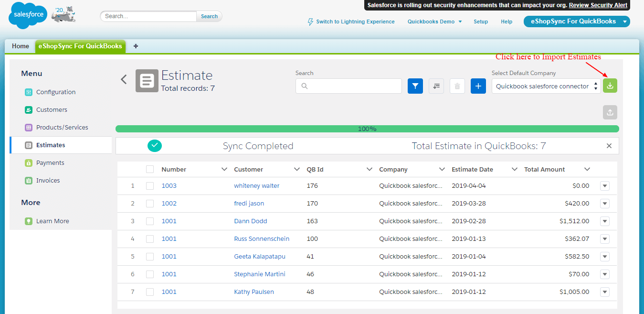The height and width of the screenshot is (314, 644).
Task: Dismiss the Sync Completed banner
Action: coord(609,146)
